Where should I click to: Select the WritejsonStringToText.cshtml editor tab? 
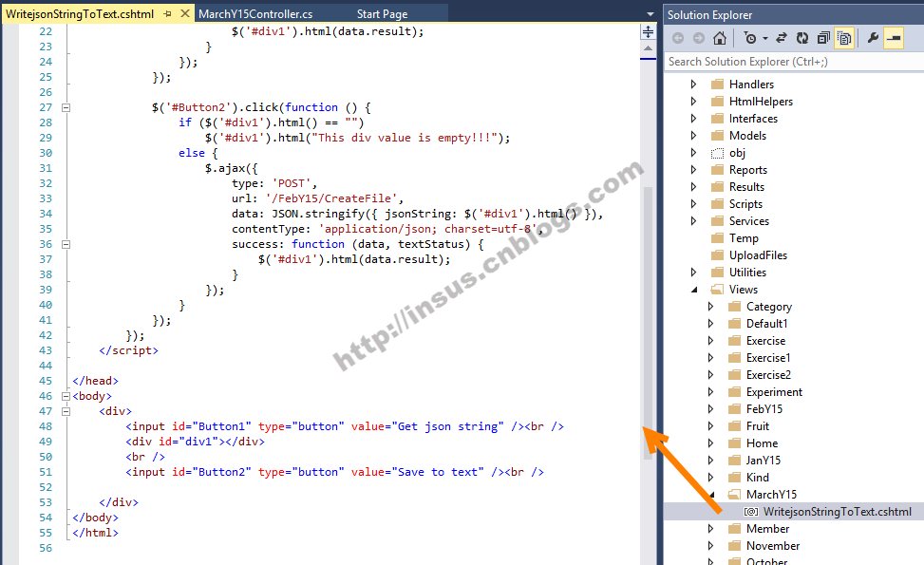point(80,14)
